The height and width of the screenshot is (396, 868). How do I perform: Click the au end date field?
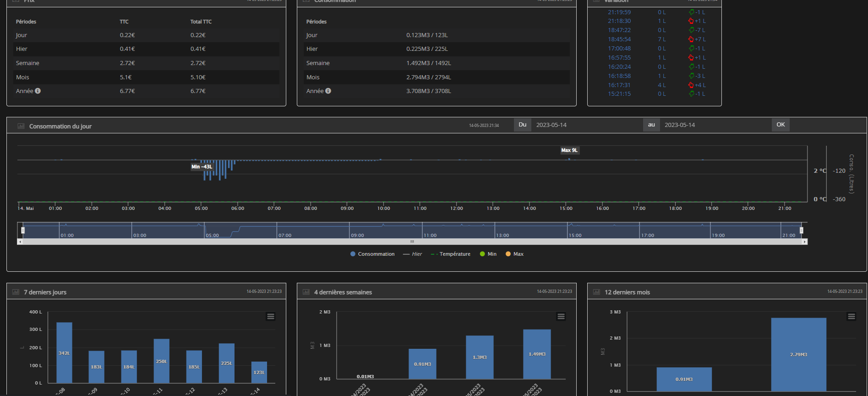click(715, 125)
